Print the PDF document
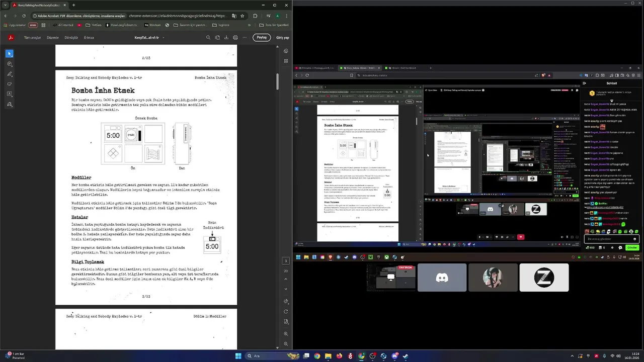The image size is (644, 362). coord(235,37)
